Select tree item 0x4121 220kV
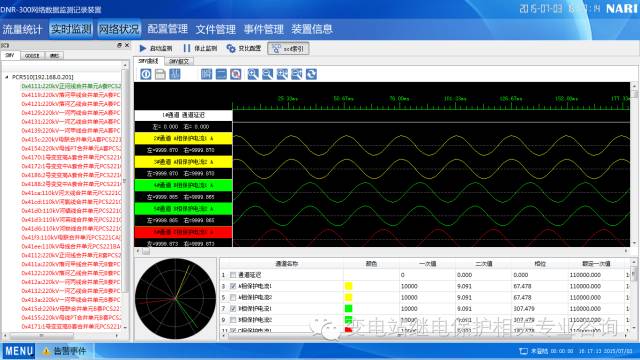640x360 pixels. pyautogui.click(x=71, y=104)
